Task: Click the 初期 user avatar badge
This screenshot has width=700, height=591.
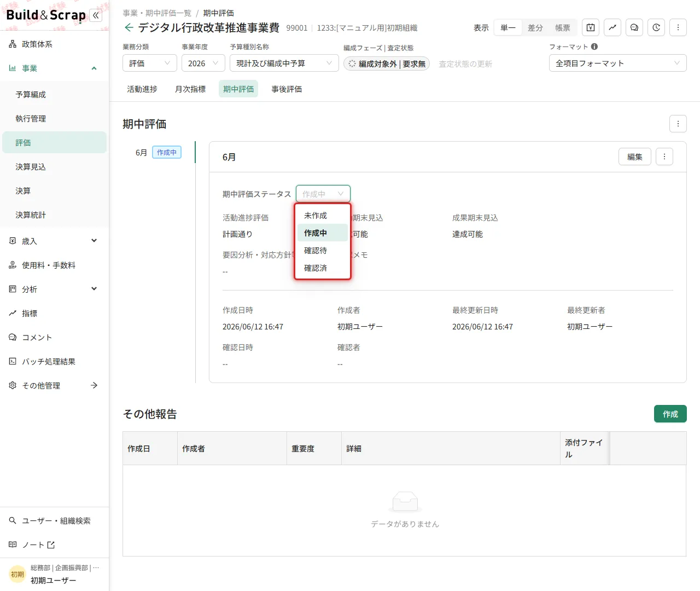Action: tap(17, 574)
